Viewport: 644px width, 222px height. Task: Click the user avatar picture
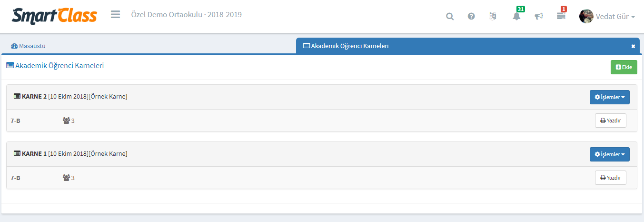pos(586,16)
